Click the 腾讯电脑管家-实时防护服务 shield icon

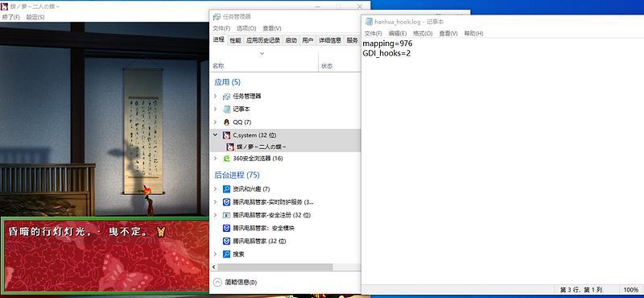226,202
